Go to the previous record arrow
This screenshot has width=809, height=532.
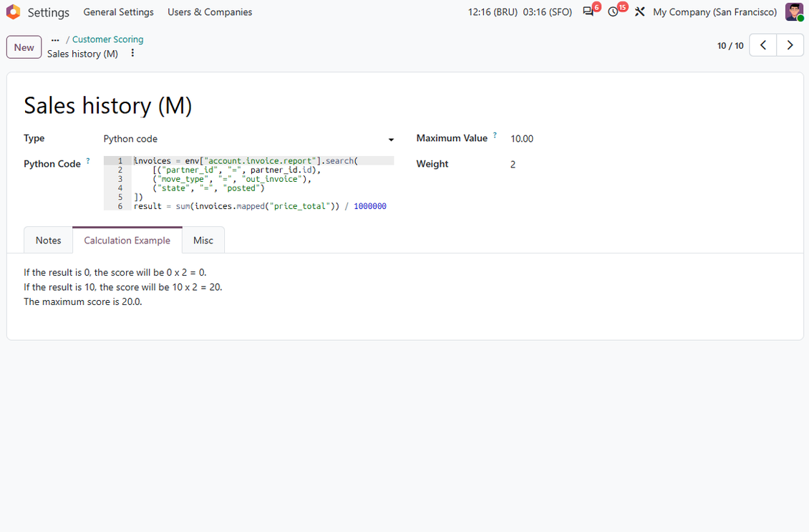tap(762, 45)
